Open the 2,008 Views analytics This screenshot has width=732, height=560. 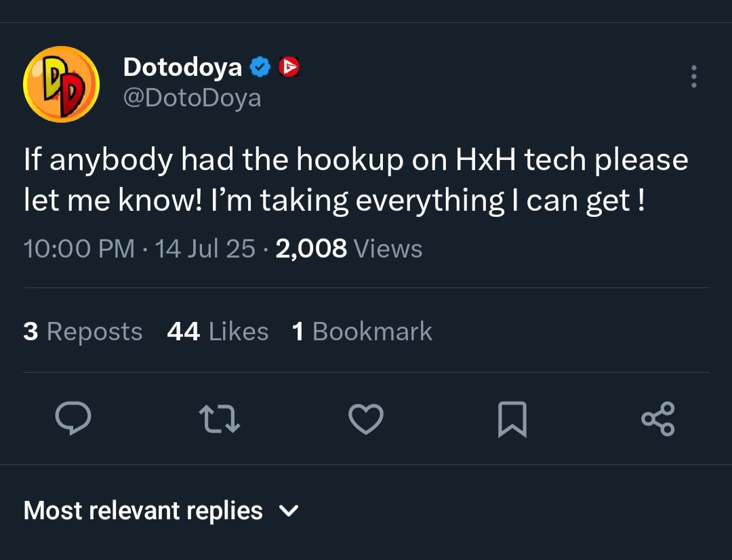tap(349, 248)
